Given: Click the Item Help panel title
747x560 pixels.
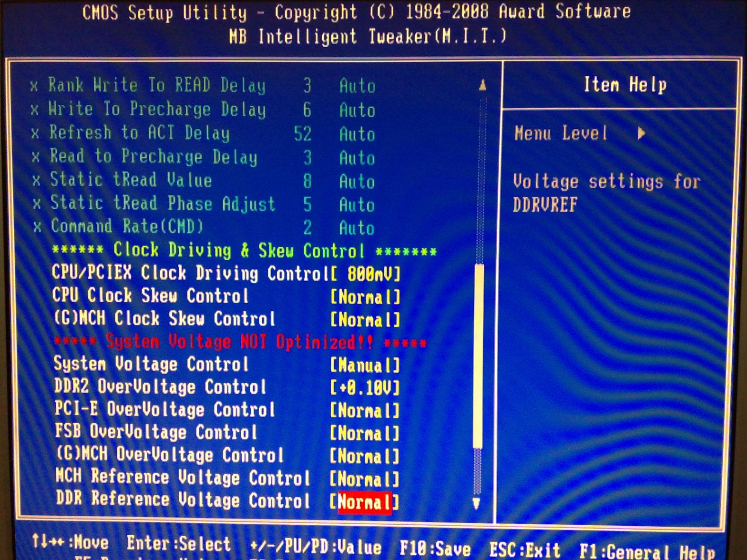Looking at the screenshot, I should (625, 85).
